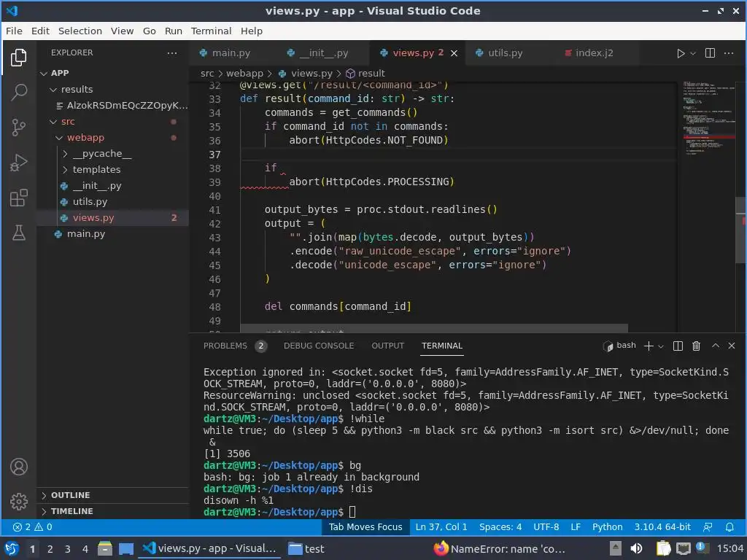Image resolution: width=747 pixels, height=560 pixels.
Task: Open the Accounts icon in activity bar
Action: click(x=18, y=467)
